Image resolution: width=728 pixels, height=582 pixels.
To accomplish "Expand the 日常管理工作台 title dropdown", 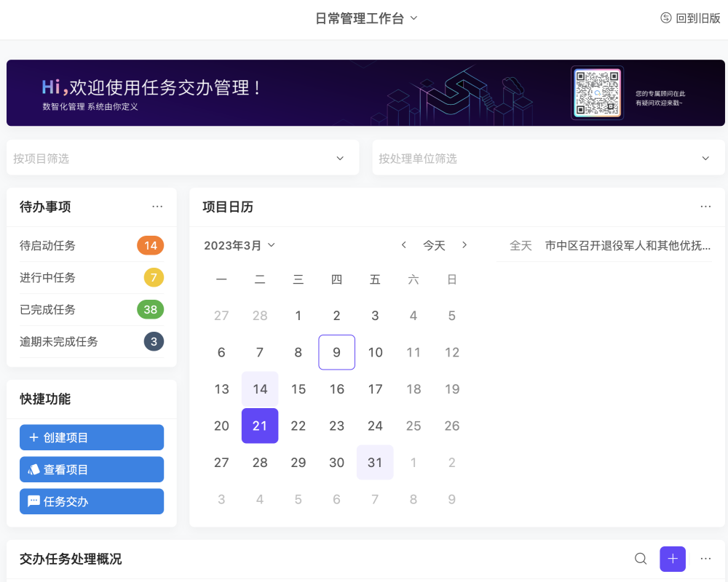I will pyautogui.click(x=367, y=19).
